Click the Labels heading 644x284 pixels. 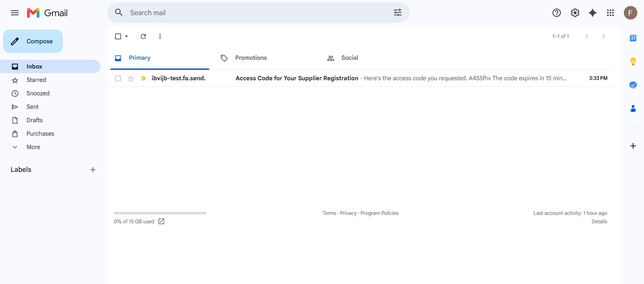point(21,170)
